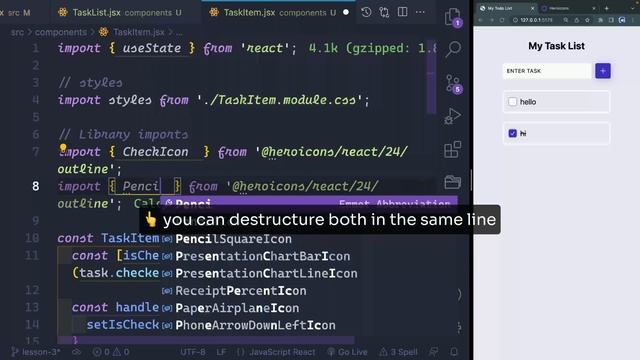Select My Task List browser tab

pyautogui.click(x=507, y=8)
